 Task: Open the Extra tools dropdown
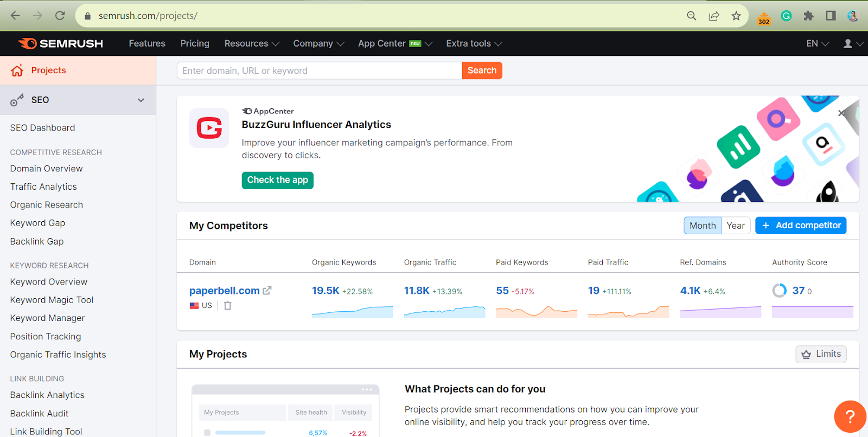[x=474, y=43]
